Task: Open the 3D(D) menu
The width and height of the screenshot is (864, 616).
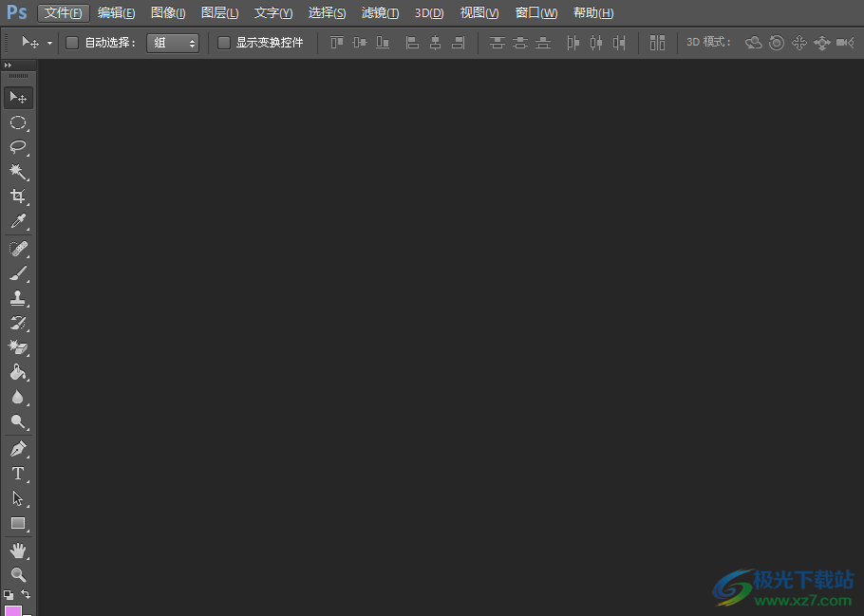Action: (x=429, y=12)
